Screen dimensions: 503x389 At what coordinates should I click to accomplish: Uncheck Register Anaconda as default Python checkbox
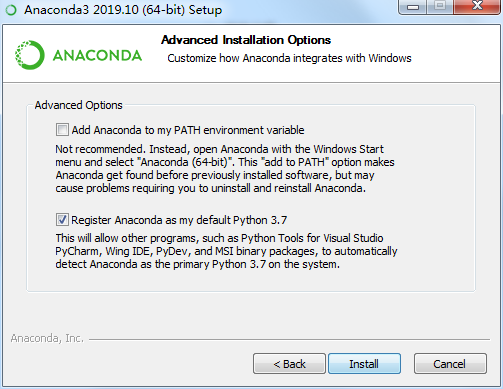pyautogui.click(x=62, y=220)
